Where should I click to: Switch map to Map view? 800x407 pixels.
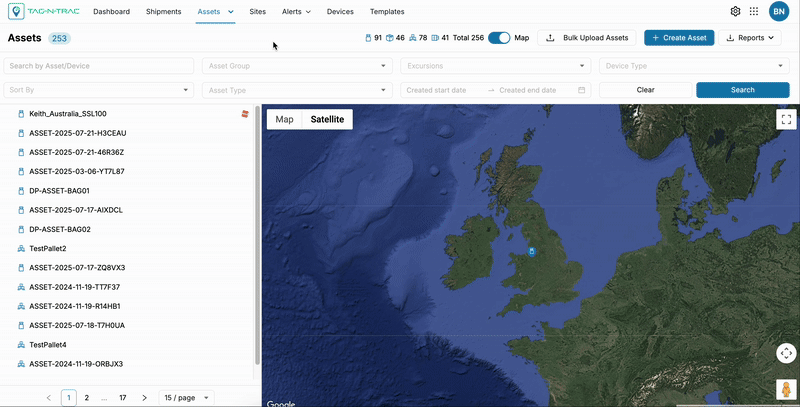pos(284,119)
